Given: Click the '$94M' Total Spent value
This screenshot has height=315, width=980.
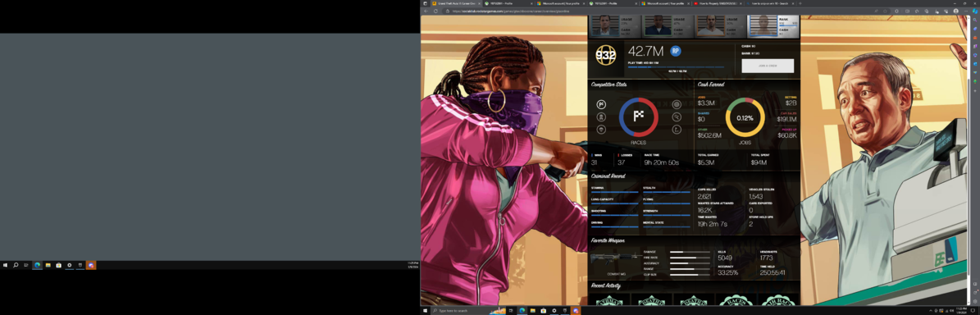Looking at the screenshot, I should (759, 162).
